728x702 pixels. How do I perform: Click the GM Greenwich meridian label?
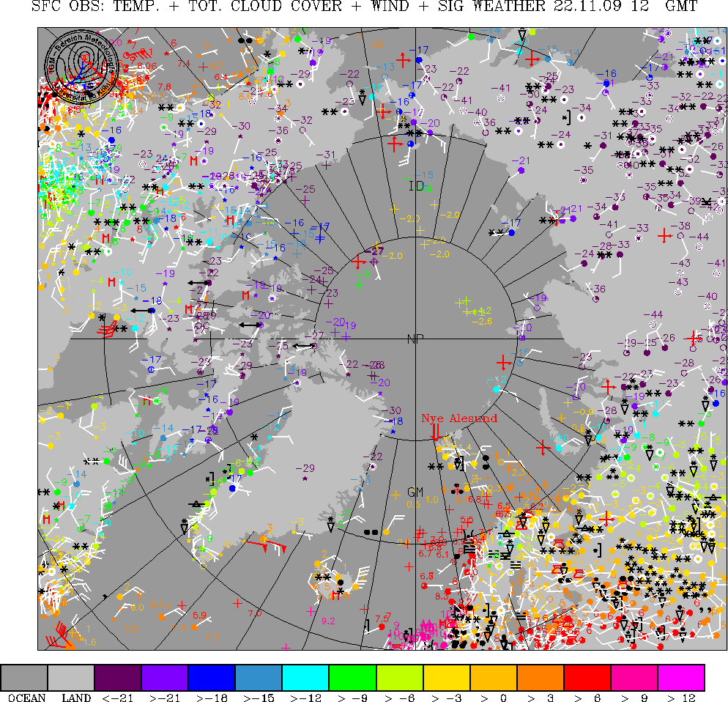(x=415, y=492)
